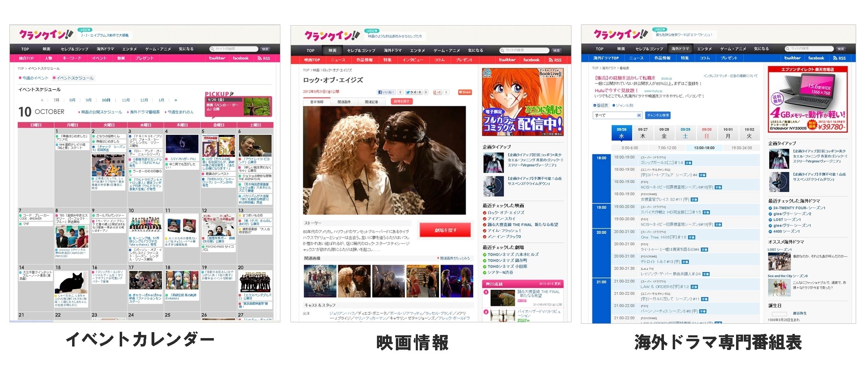Click facebook link in drama schedule page
The height and width of the screenshot is (378, 868).
pyautogui.click(x=816, y=58)
